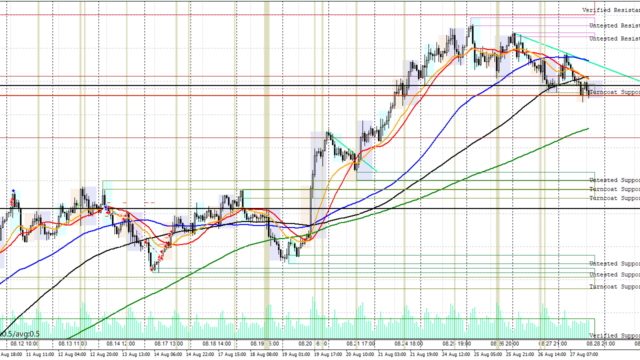Select the 08.26 20:00 time axis label
640x360 pixels.
point(505,344)
